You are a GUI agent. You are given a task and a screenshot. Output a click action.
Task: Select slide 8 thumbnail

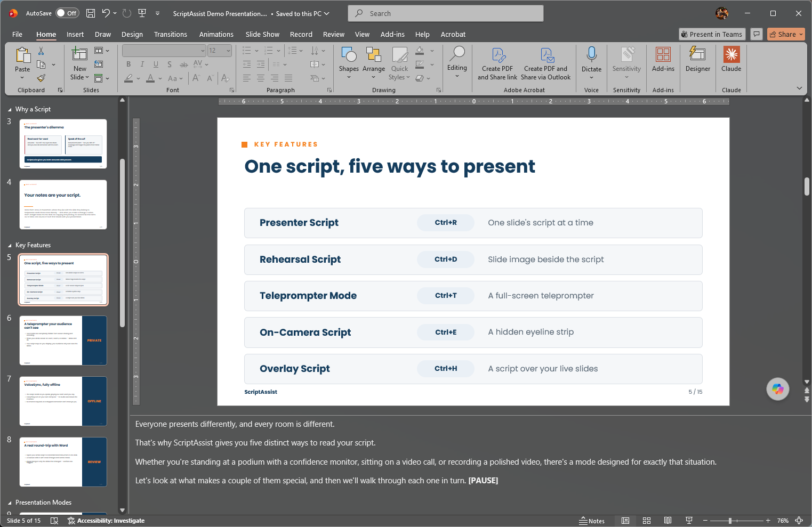tap(63, 462)
